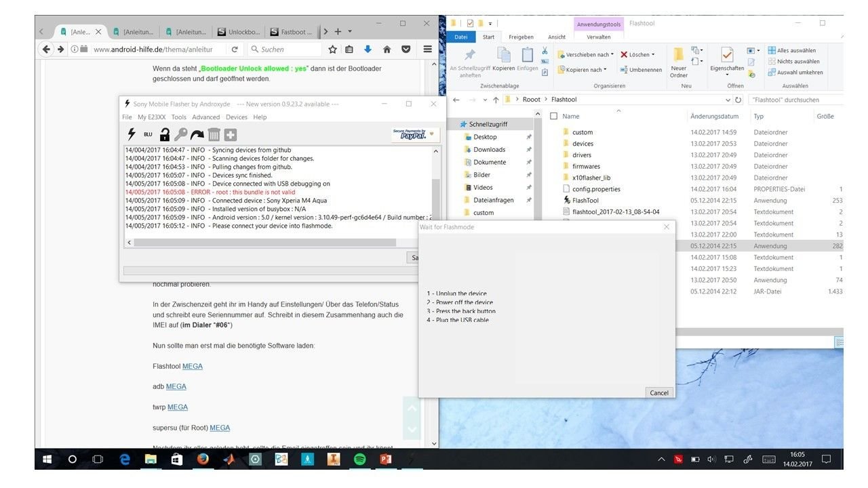This screenshot has width=868, height=488.
Task: Select Downloads in Schnellzugriff sidebar
Action: (x=490, y=150)
